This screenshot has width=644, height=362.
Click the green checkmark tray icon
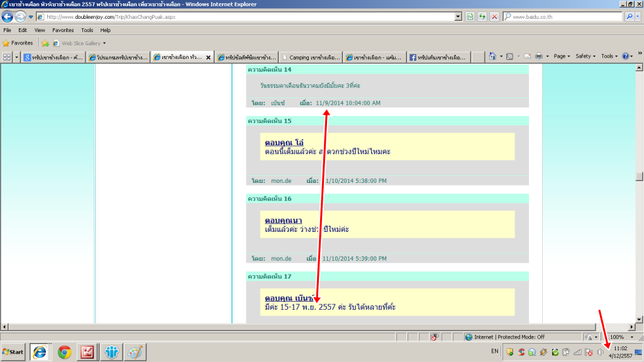point(555,352)
